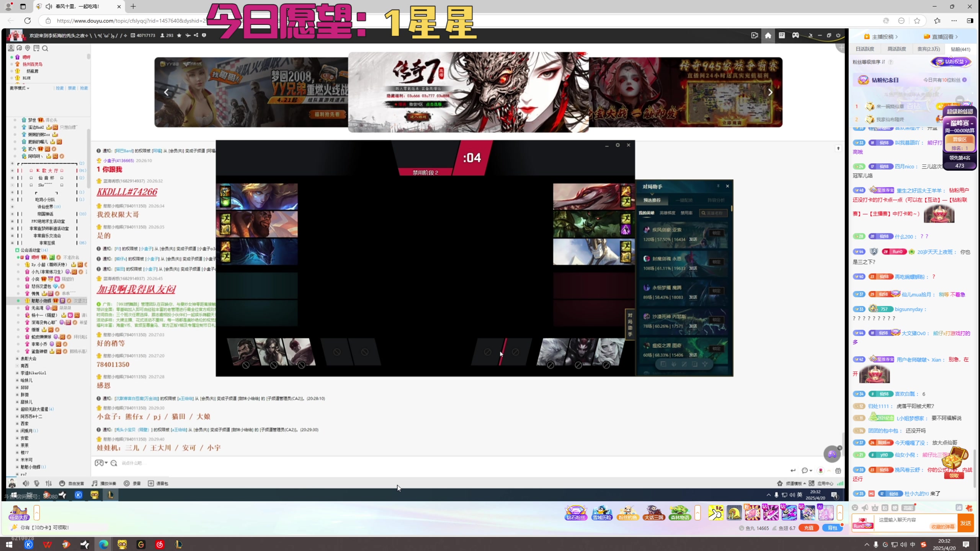
Task: Click 充值 recharge button
Action: pyautogui.click(x=808, y=528)
